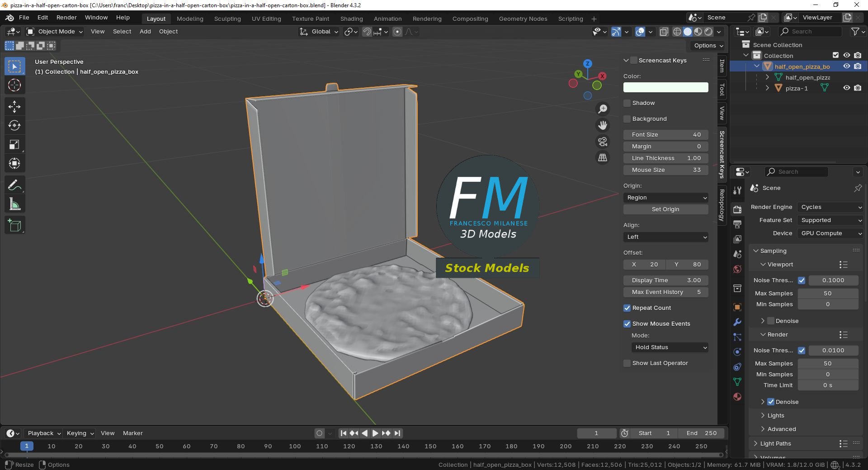Image resolution: width=868 pixels, height=470 pixels.
Task: Click the Set Origin button
Action: pos(665,209)
